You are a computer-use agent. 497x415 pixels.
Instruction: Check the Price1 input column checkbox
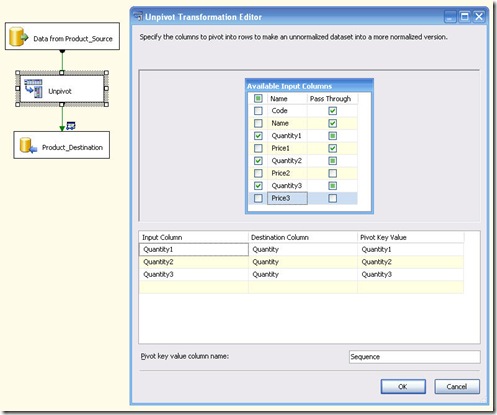coord(258,148)
